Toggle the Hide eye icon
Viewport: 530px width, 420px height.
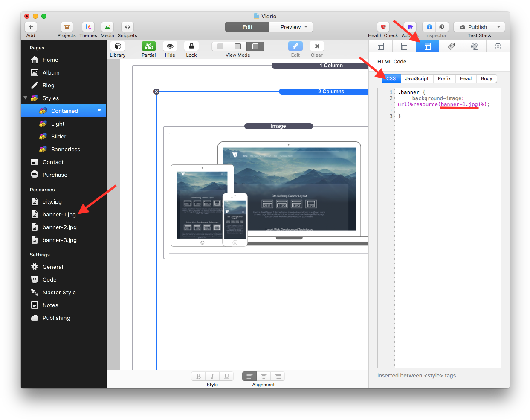(170, 46)
